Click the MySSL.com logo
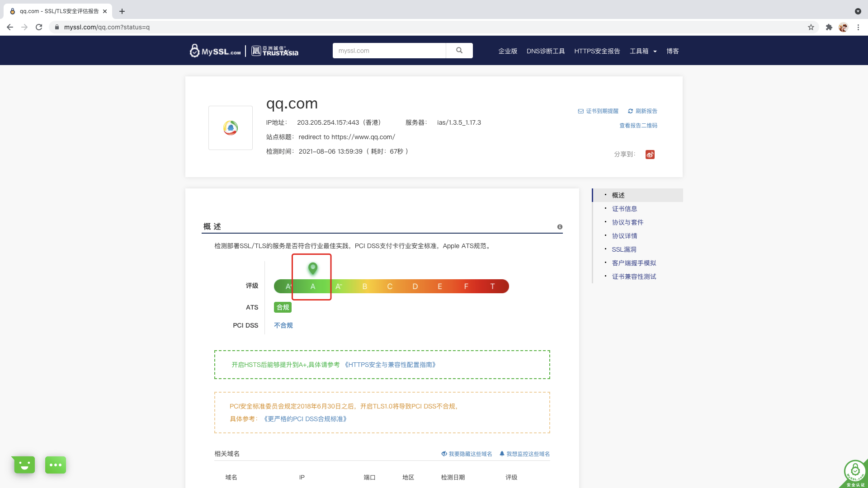 click(215, 51)
